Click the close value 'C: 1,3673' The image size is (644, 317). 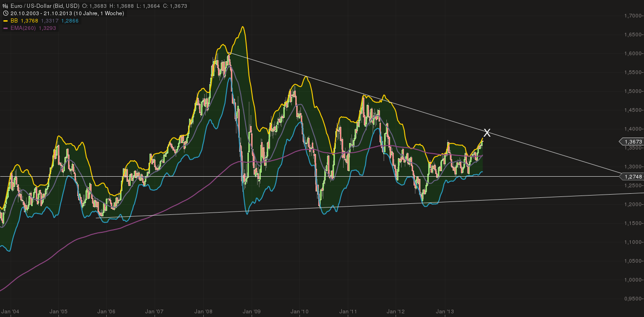[175, 6]
